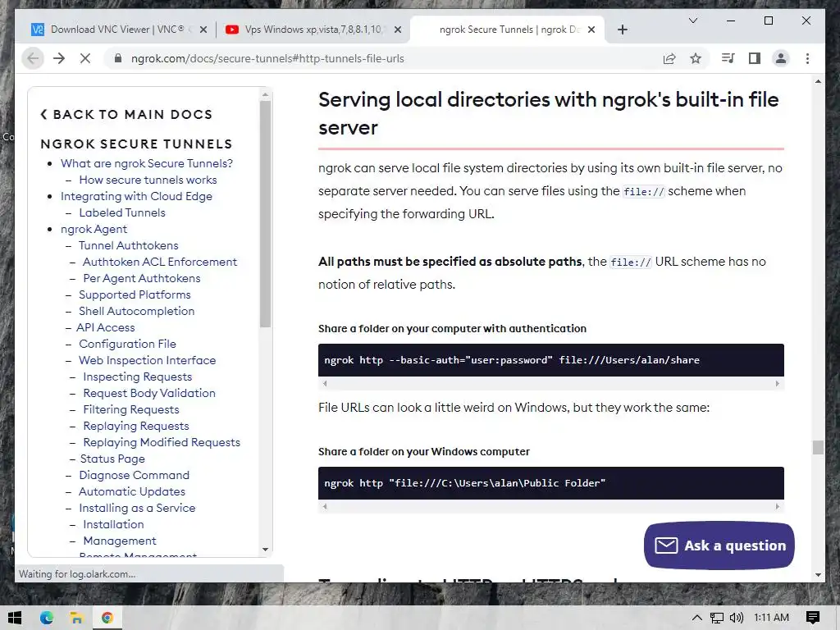Viewport: 840px width, 630px height.
Task: Open Automatic Updates link
Action: tap(132, 492)
